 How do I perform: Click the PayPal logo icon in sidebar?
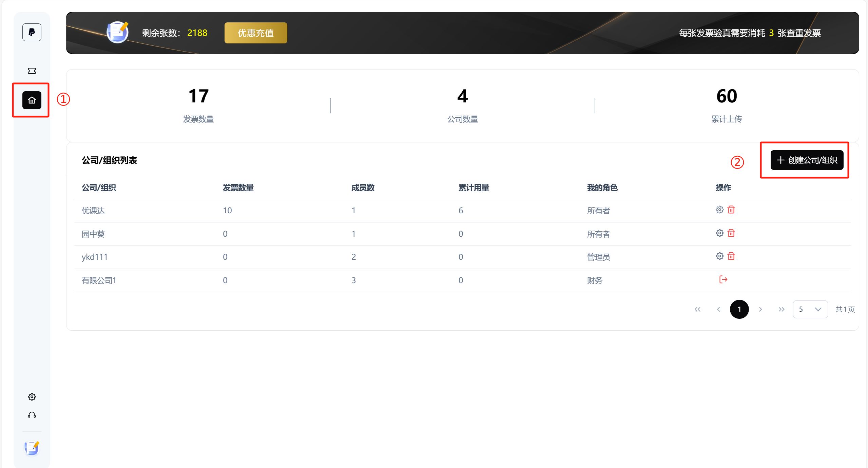click(x=32, y=32)
